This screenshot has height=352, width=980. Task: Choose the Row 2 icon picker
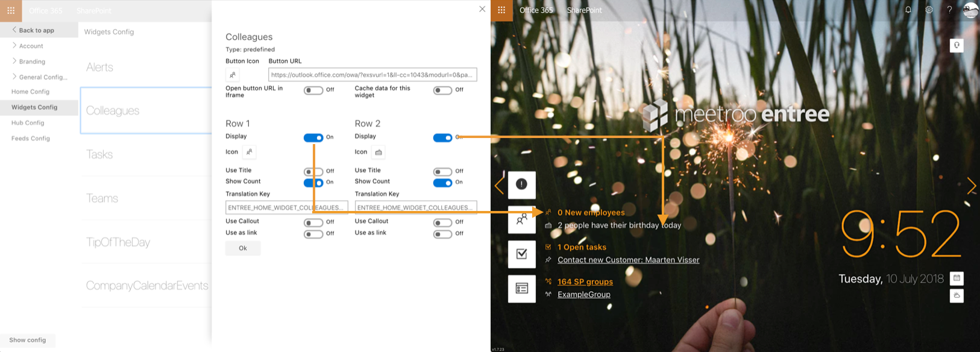(378, 152)
